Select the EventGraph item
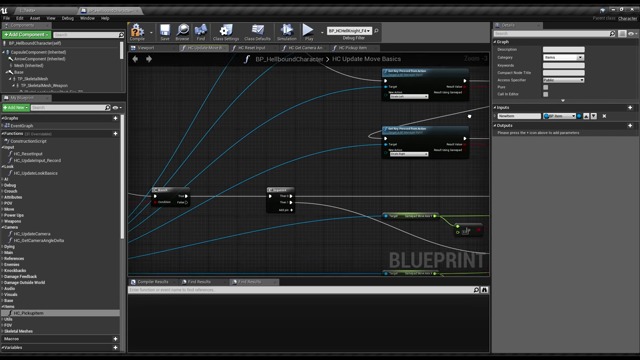The width and height of the screenshot is (640, 360). (22, 126)
